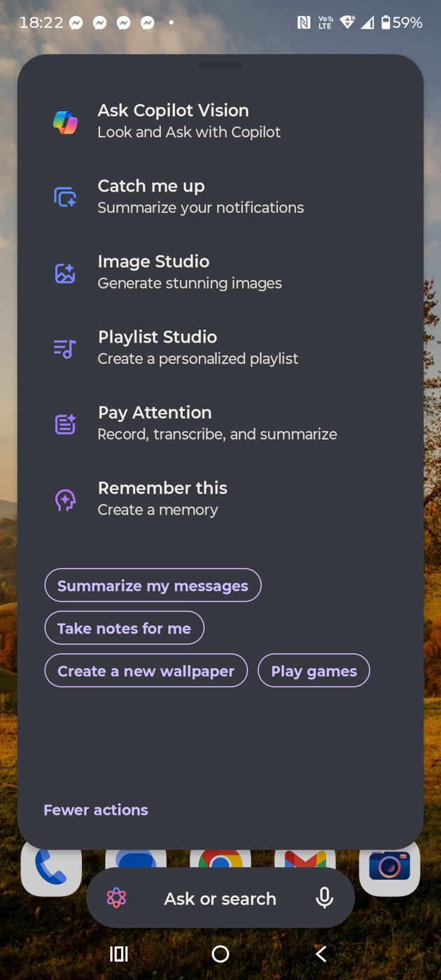The height and width of the screenshot is (980, 441).
Task: Tap the cellular signal strength icon
Action: [x=367, y=22]
